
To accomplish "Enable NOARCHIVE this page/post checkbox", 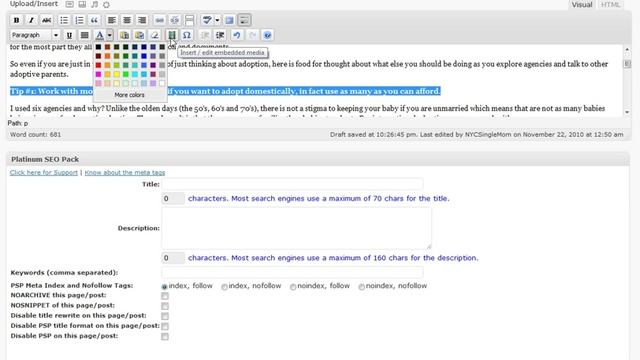I will click(165, 296).
